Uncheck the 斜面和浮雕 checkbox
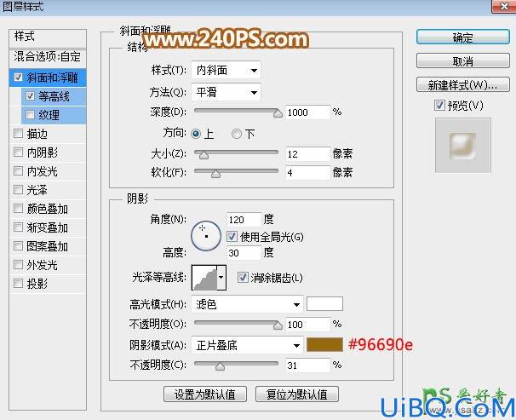 (18, 78)
